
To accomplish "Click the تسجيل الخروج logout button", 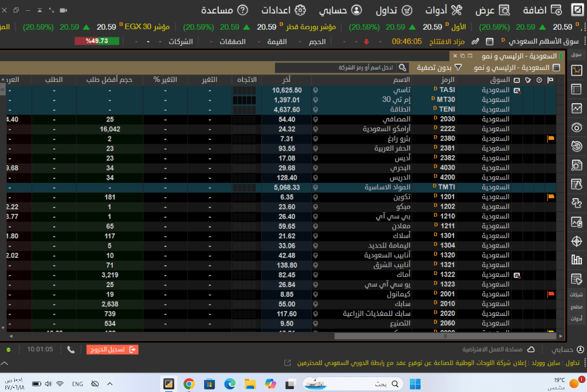I will [112, 349].
